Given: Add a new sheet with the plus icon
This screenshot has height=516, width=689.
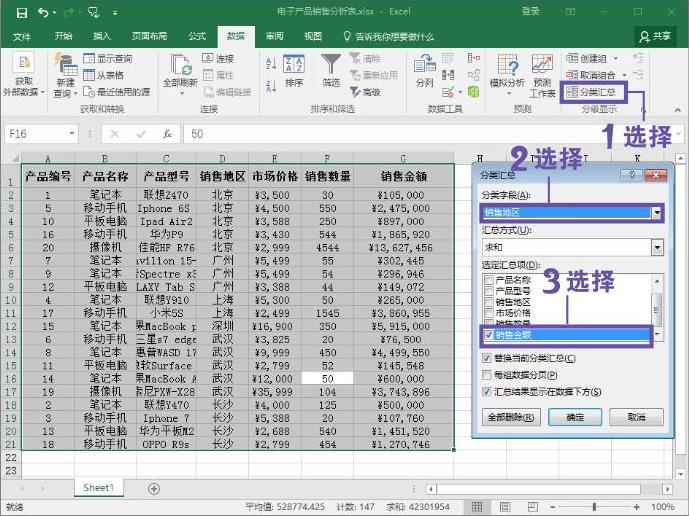Looking at the screenshot, I should [154, 488].
